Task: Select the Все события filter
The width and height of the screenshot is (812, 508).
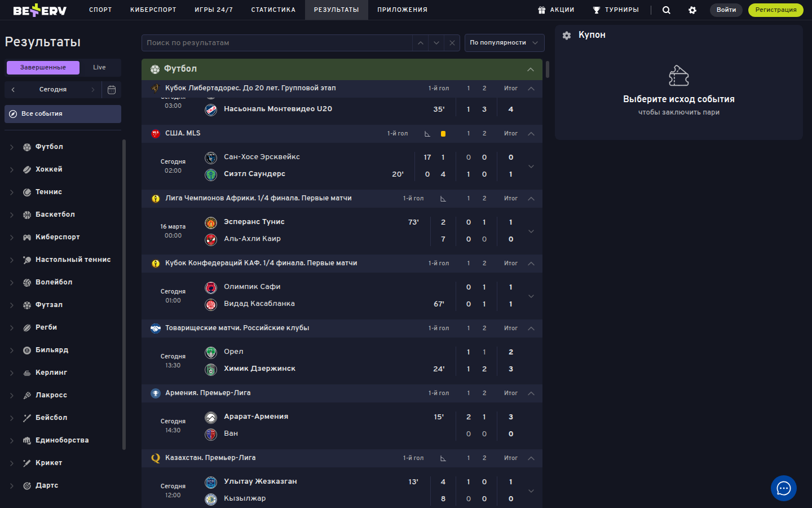Action: tap(63, 113)
